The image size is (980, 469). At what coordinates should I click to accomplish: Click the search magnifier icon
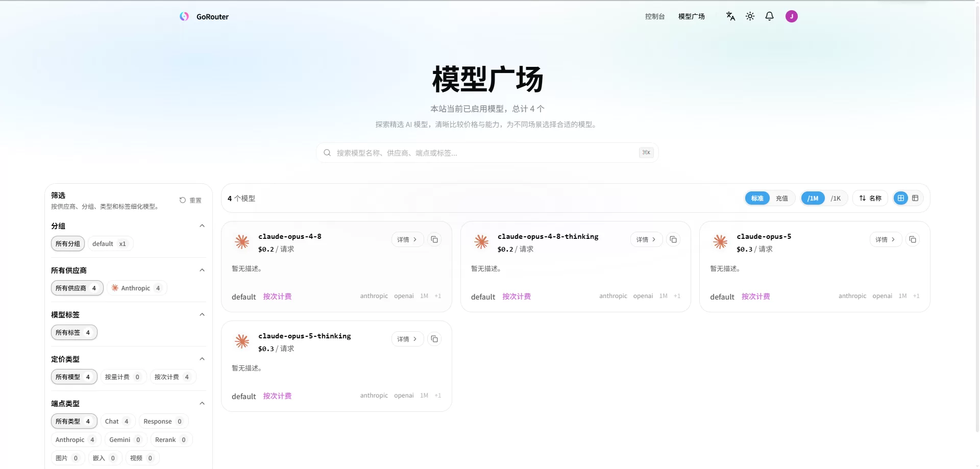327,153
